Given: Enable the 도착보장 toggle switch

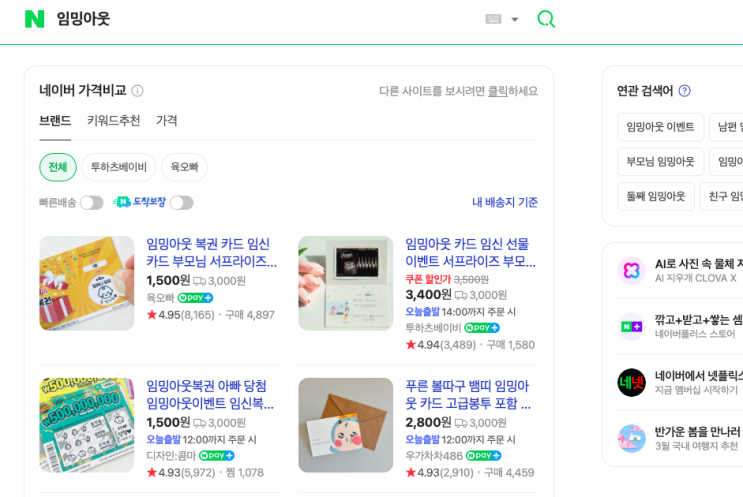Looking at the screenshot, I should [181, 203].
